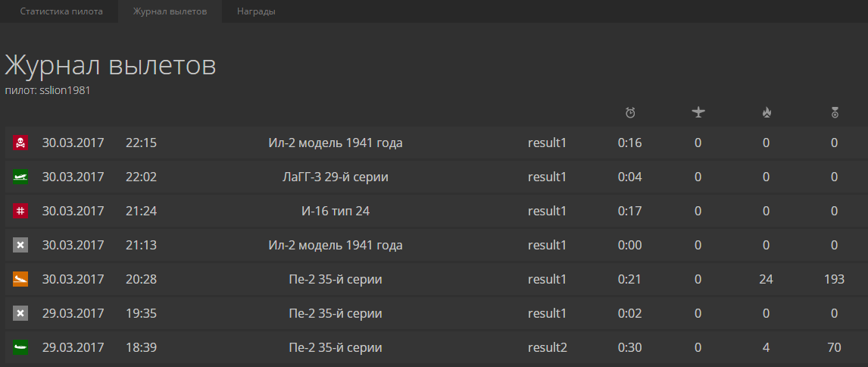Viewport: 868px width, 367px height.
Task: Switch to Статистика пилота tab
Action: pos(61,11)
